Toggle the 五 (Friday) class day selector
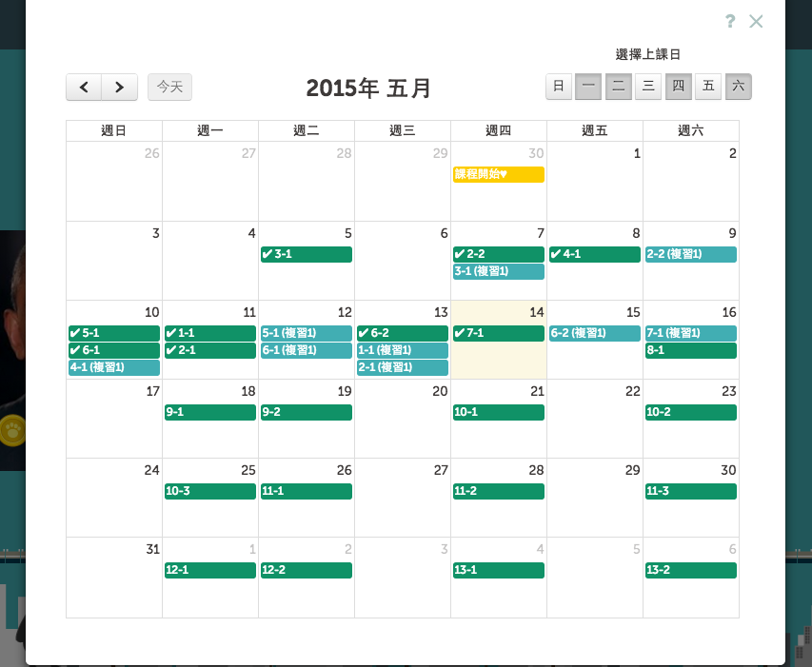This screenshot has height=667, width=812. pyautogui.click(x=707, y=86)
